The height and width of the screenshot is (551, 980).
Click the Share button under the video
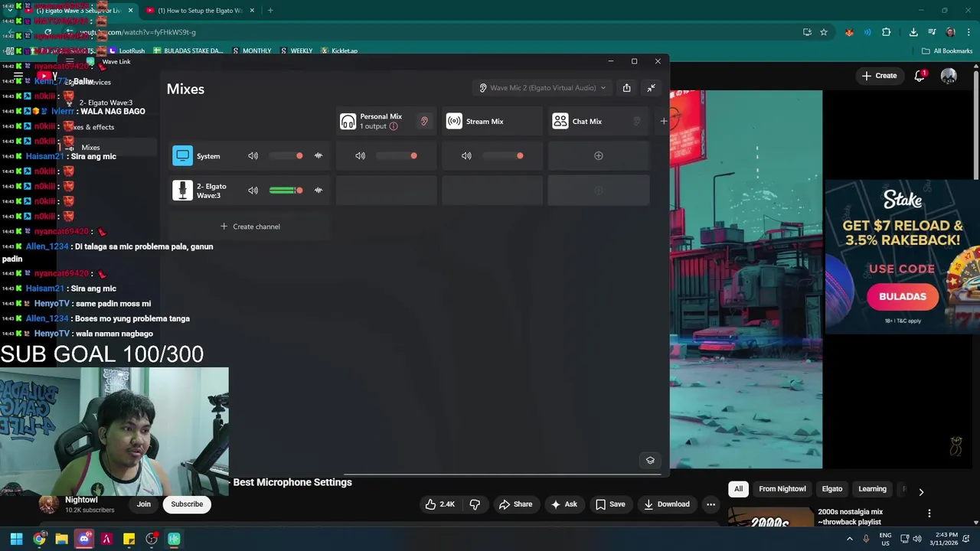[515, 504]
